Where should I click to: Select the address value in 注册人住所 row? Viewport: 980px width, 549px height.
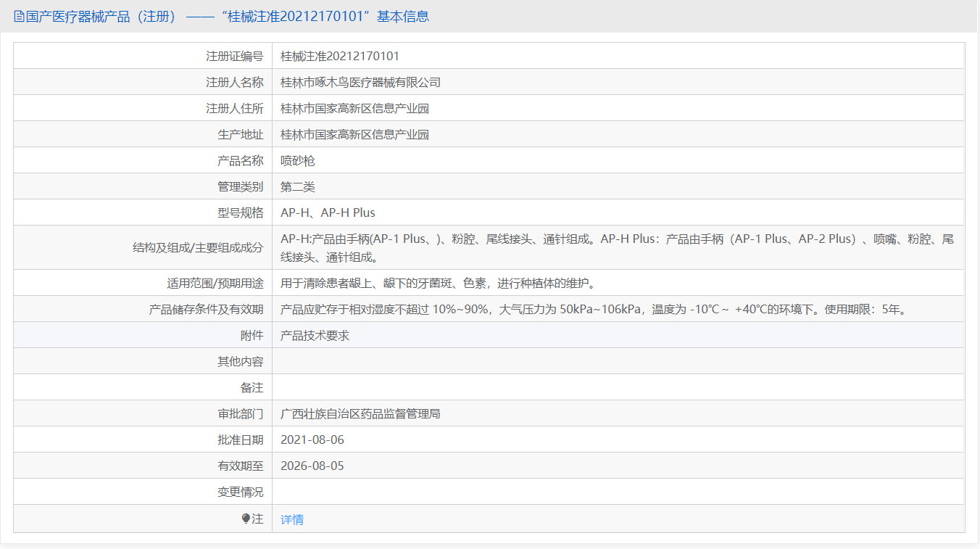pyautogui.click(x=354, y=108)
